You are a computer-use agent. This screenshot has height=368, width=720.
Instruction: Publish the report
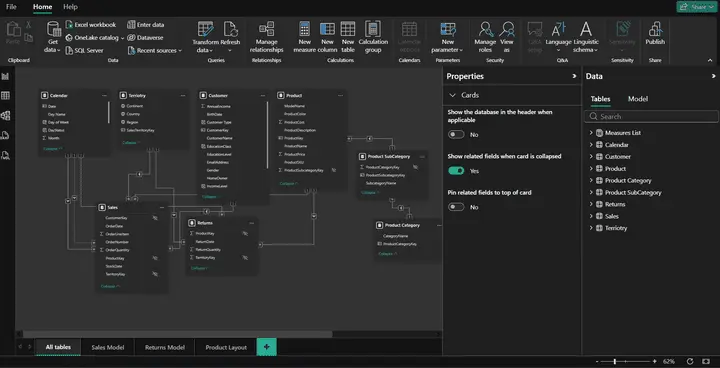tap(655, 34)
